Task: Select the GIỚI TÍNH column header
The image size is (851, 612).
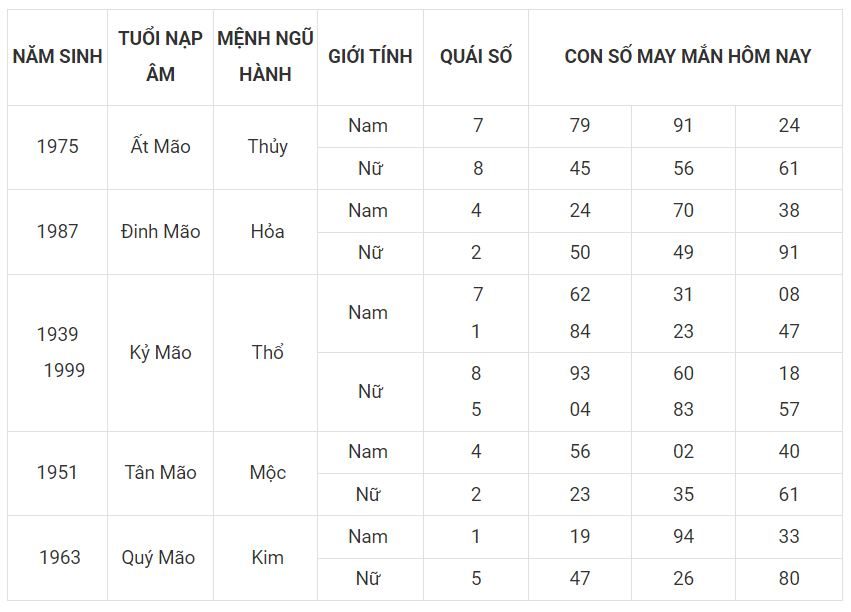Action: coord(370,56)
